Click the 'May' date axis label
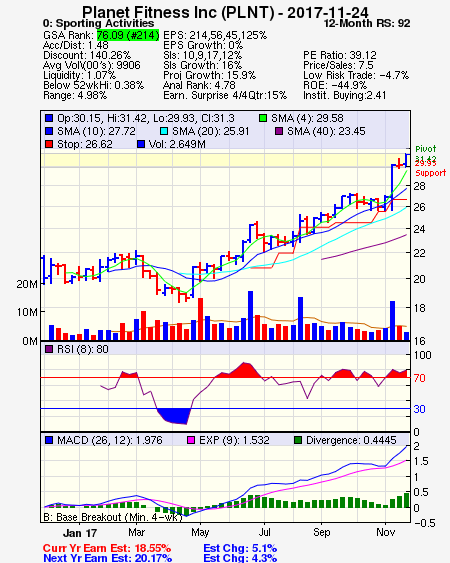This screenshot has height=563, width=450. coord(200,532)
